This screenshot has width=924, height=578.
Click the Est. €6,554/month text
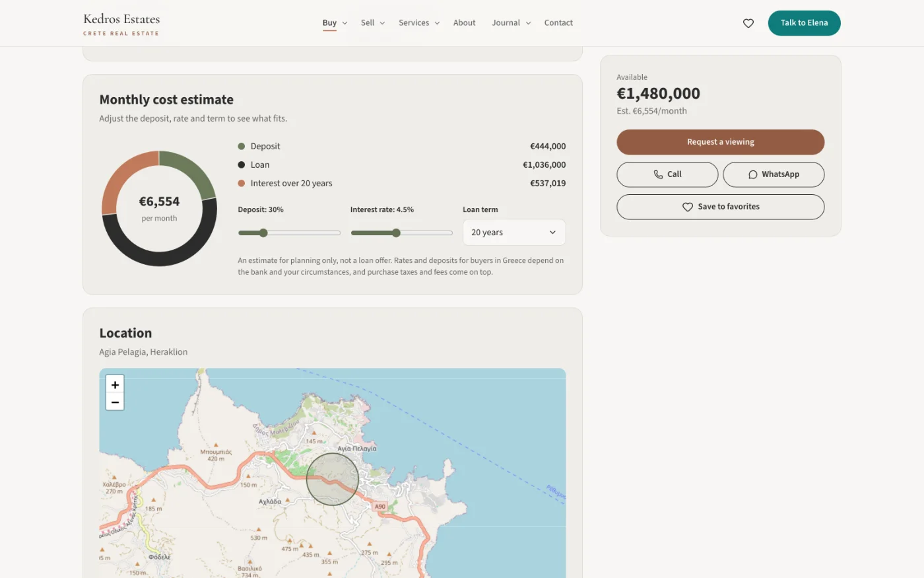click(651, 111)
